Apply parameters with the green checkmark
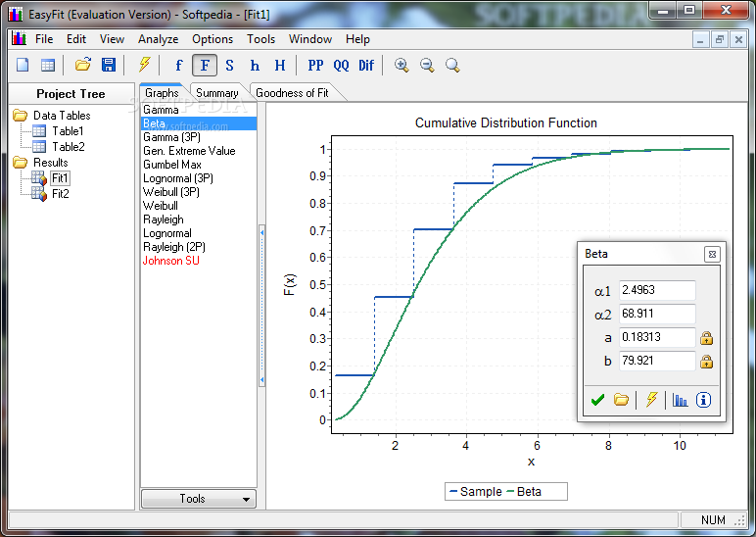This screenshot has height=537, width=756. pos(597,400)
